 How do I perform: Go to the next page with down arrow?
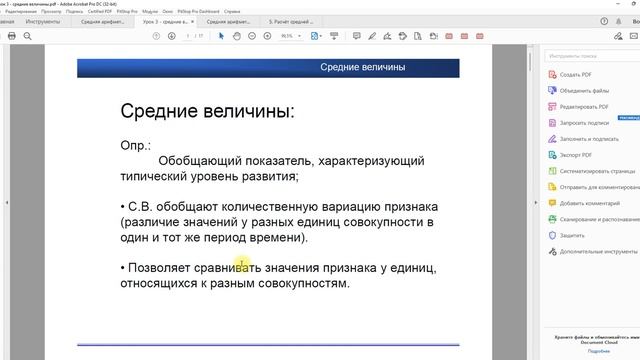tap(171, 36)
